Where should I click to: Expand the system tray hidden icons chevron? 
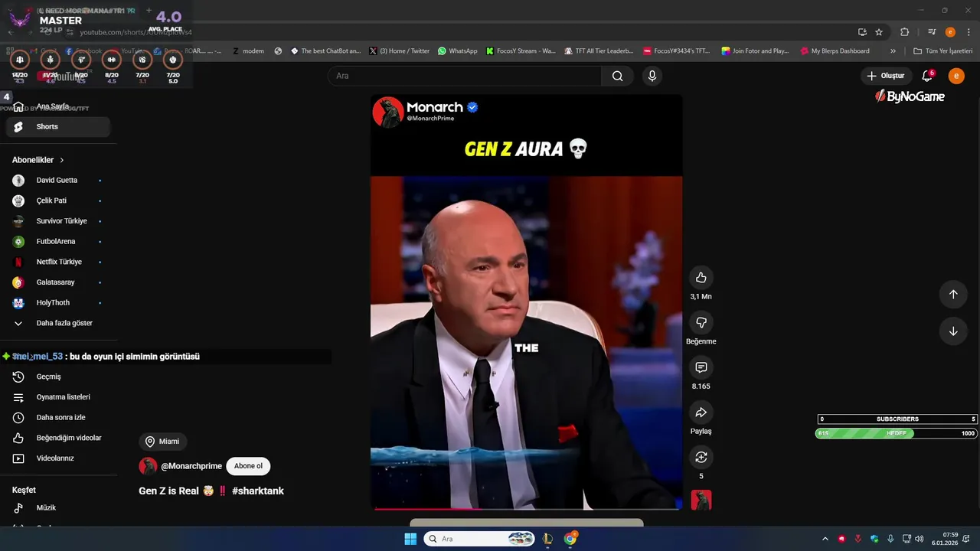[x=825, y=539]
